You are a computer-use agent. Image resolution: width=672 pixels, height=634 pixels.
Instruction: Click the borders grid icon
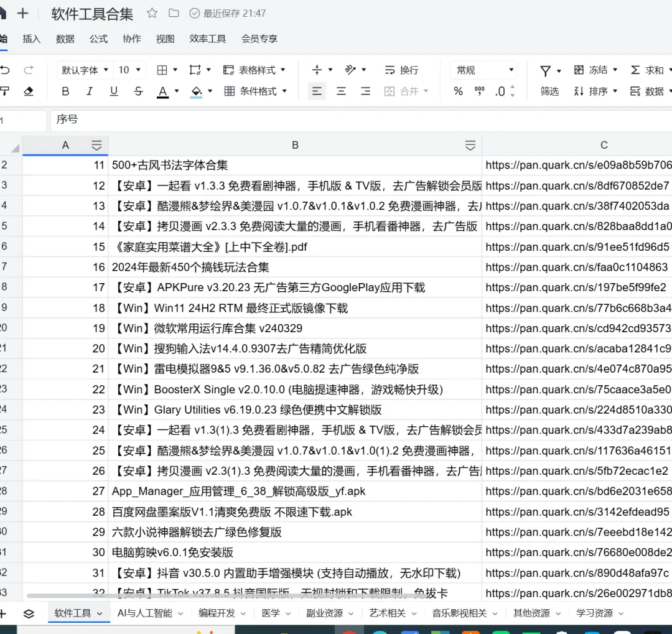pos(162,70)
